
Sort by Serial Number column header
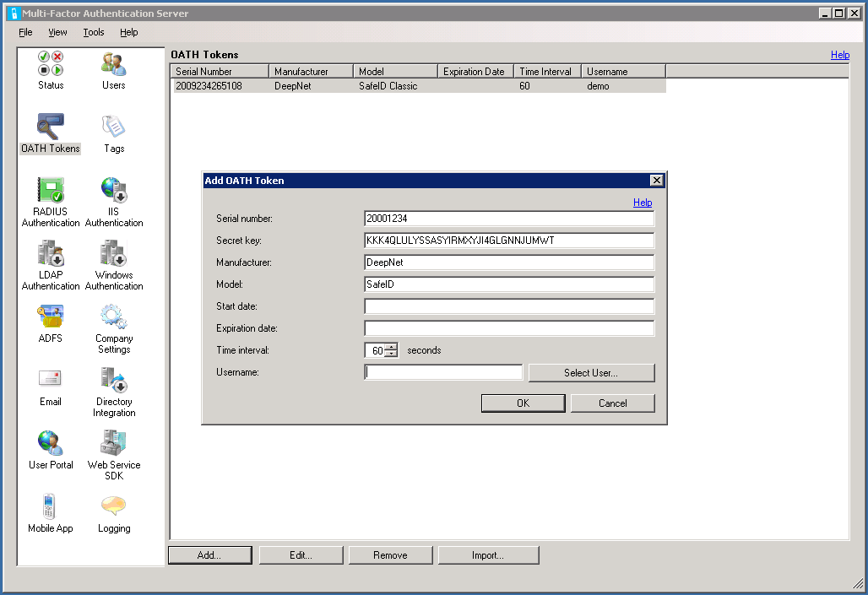click(x=220, y=72)
